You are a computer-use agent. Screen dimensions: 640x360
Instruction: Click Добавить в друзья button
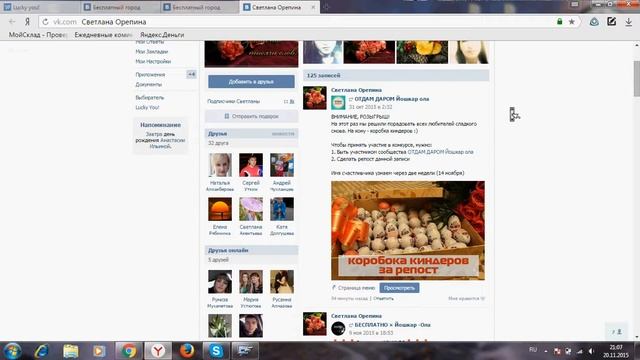[x=251, y=82]
